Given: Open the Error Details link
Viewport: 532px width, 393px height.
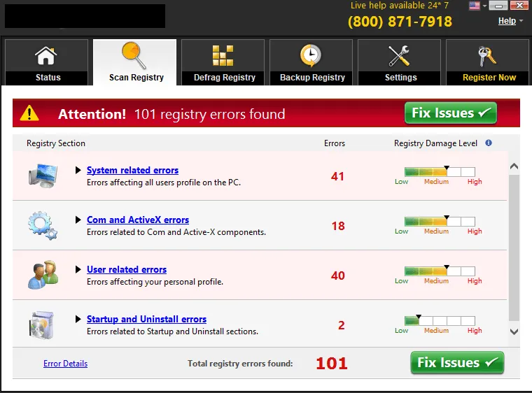Looking at the screenshot, I should click(66, 364).
